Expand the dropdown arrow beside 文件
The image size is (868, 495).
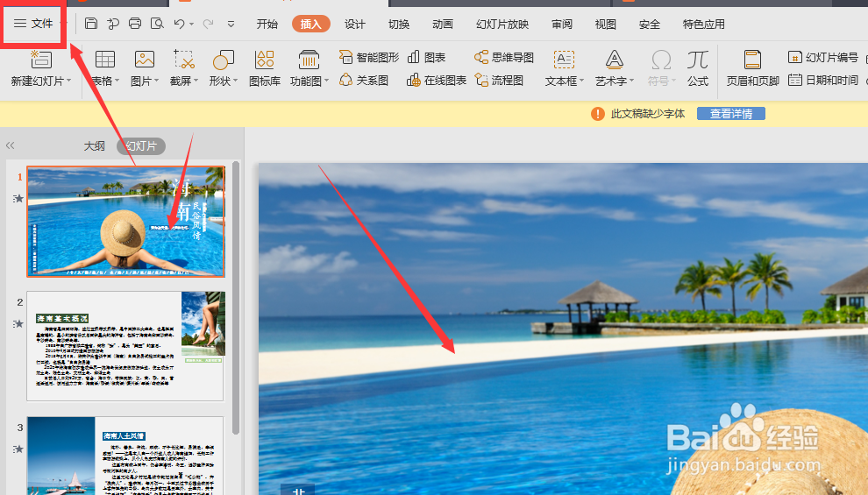(63, 24)
